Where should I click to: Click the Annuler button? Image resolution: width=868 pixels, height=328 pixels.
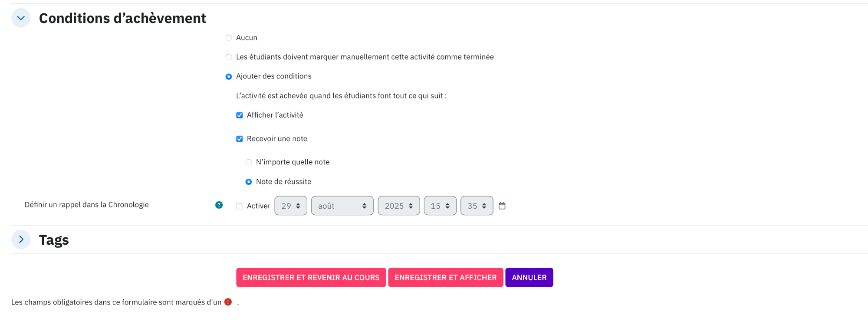tap(529, 277)
